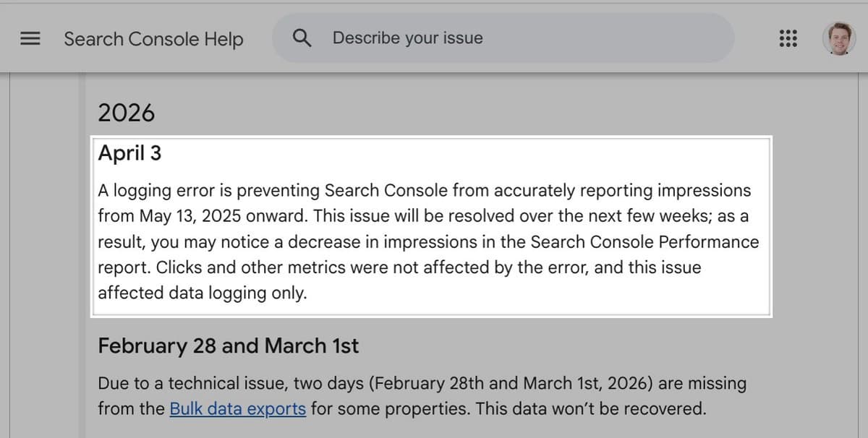Open account options via the avatar
Viewport: 868px width, 438px height.
838,38
